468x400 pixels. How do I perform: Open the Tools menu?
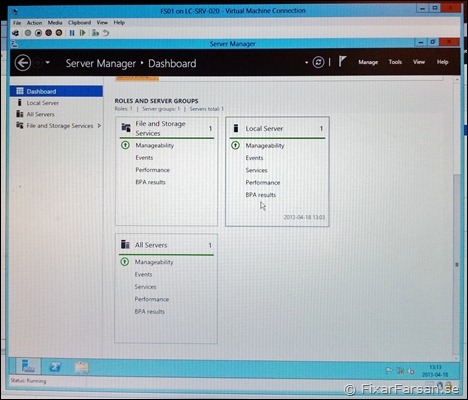coord(395,62)
